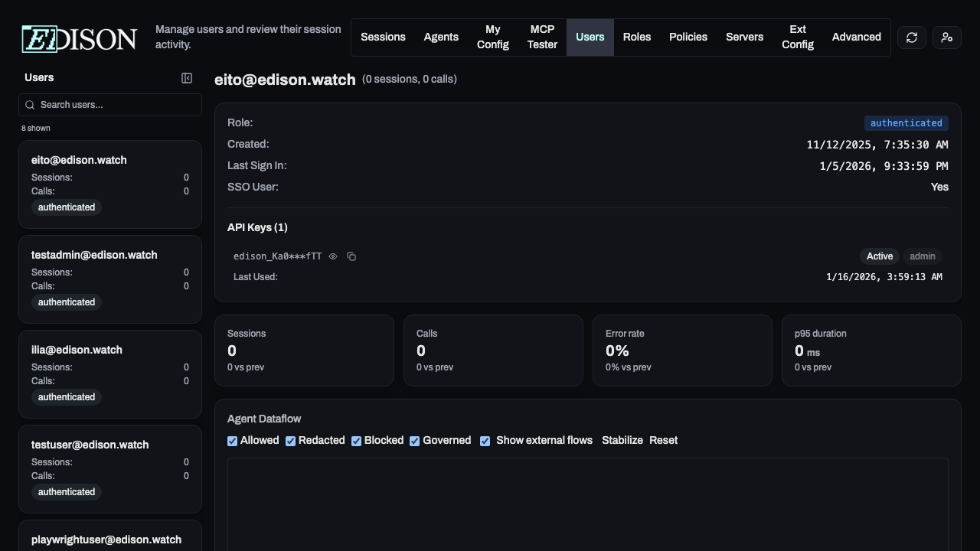Screen dimensions: 980x551
Task: Uncheck the Allowed dataflow filter
Action: click(232, 441)
